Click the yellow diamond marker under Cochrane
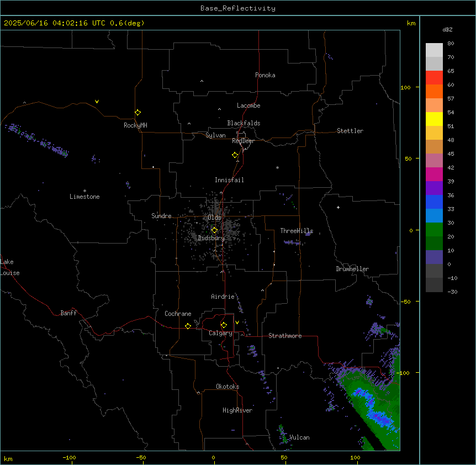 188,326
